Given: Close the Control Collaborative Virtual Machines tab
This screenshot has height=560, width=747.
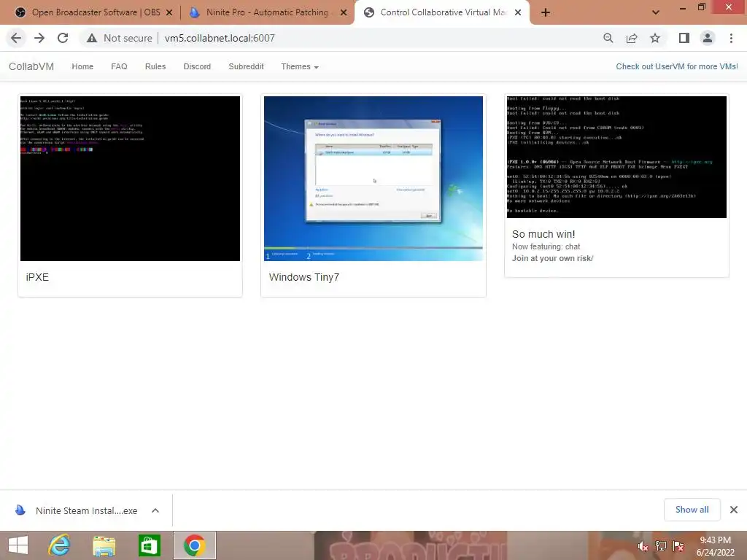Looking at the screenshot, I should pos(519,12).
